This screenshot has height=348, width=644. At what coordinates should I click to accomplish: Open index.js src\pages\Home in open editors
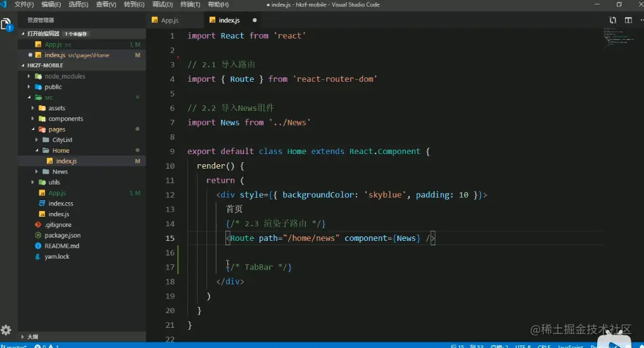tap(82, 55)
